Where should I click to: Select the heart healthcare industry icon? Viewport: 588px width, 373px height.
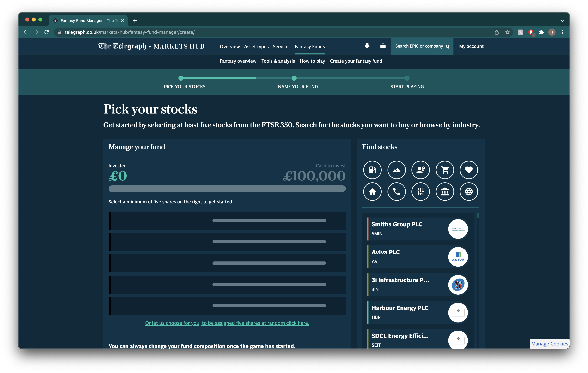coord(469,170)
